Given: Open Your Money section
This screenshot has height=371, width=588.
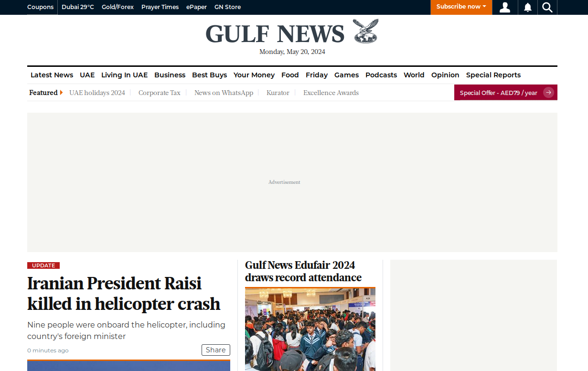Looking at the screenshot, I should tap(254, 75).
